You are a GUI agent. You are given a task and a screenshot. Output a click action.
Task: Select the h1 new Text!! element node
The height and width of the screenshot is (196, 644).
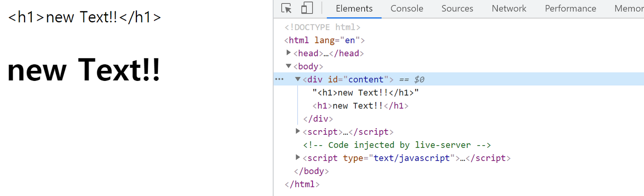pyautogui.click(x=360, y=106)
